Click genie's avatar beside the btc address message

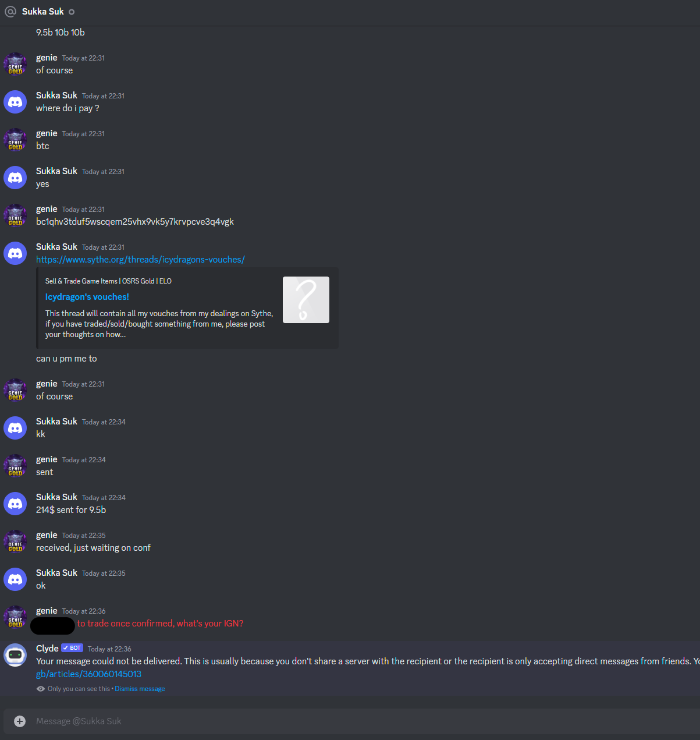[x=15, y=215]
